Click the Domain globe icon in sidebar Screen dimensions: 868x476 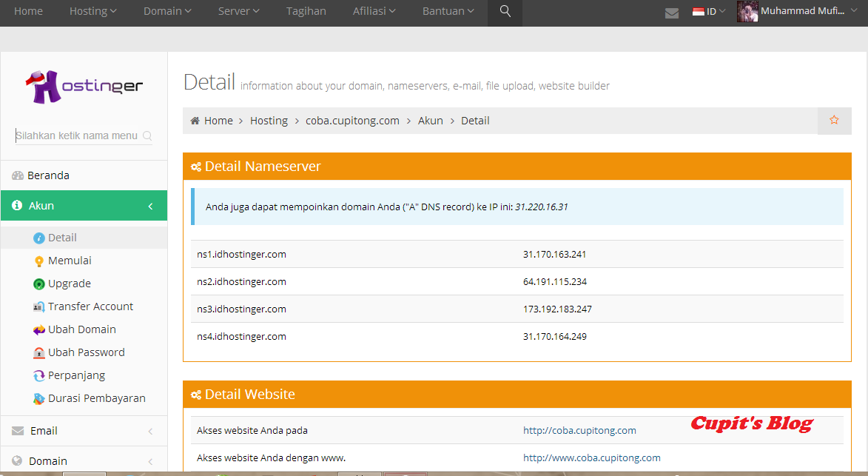pos(17,460)
